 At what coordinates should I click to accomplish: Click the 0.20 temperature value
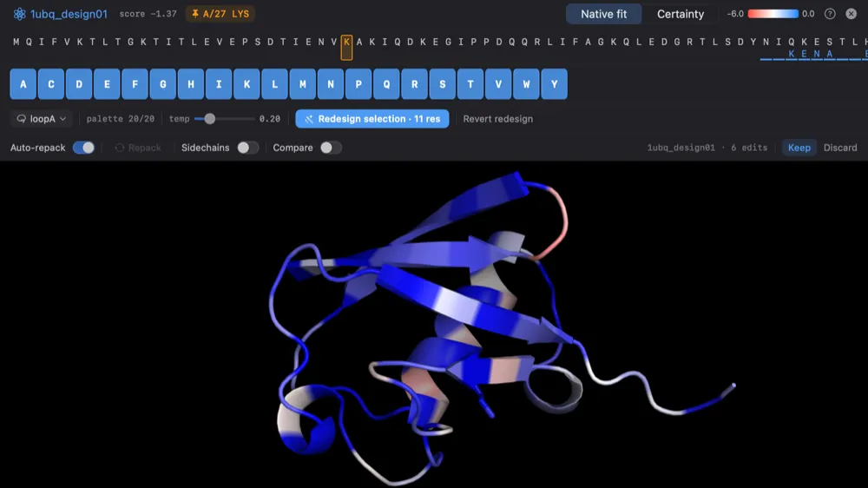point(270,119)
